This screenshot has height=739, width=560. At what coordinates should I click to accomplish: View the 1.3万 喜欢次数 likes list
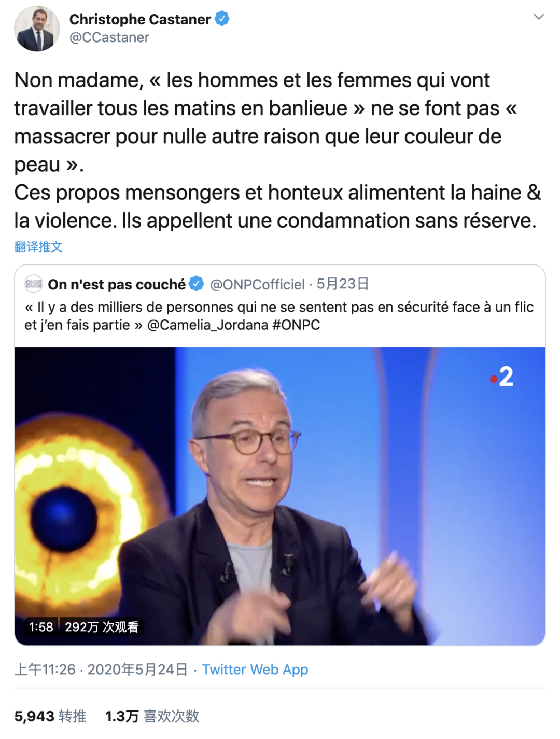(152, 716)
